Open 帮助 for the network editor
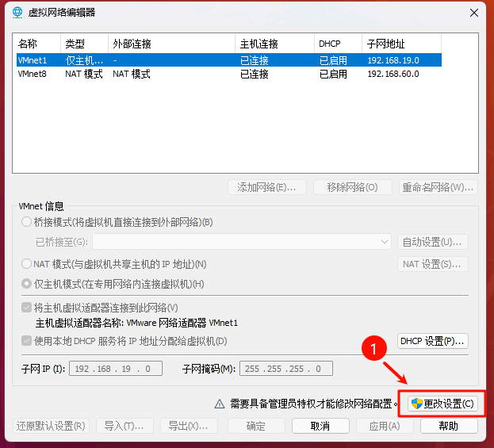The height and width of the screenshot is (448, 494). pos(449,426)
